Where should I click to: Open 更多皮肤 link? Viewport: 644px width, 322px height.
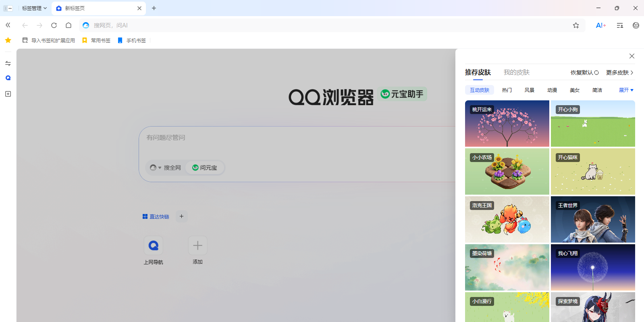tap(620, 73)
